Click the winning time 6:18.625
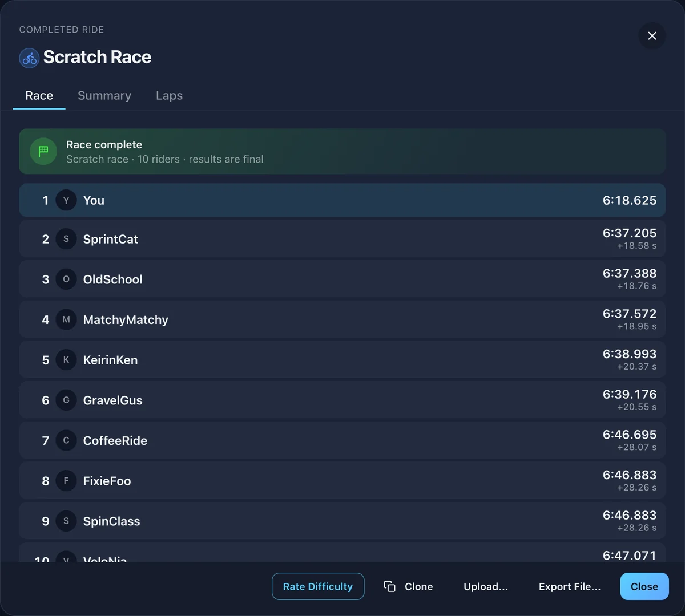 630,200
